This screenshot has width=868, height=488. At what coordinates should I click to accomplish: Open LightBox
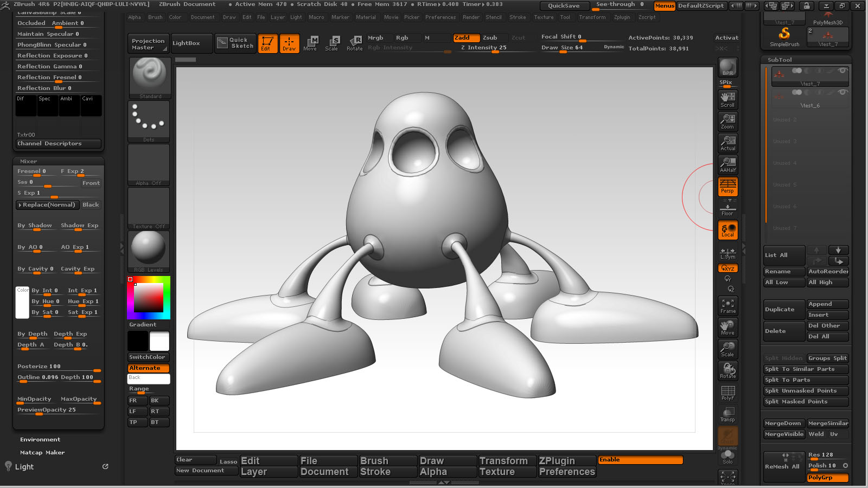click(192, 43)
